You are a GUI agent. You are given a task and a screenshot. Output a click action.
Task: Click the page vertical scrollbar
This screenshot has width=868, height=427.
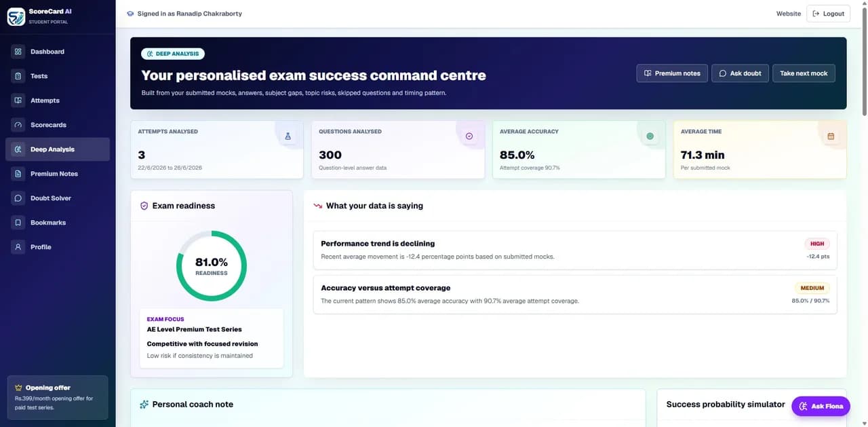pyautogui.click(x=864, y=61)
